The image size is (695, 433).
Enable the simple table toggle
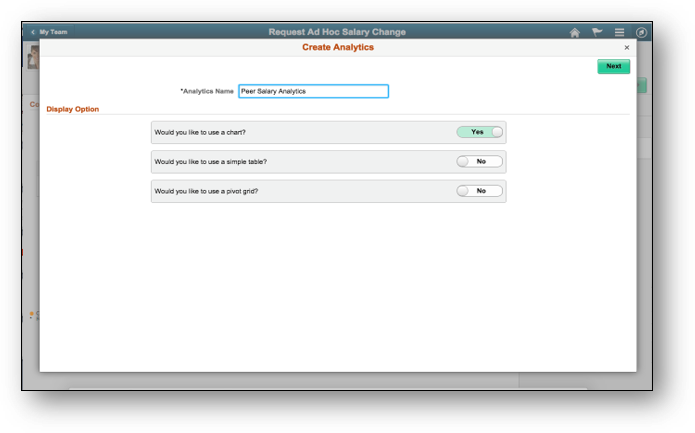pyautogui.click(x=480, y=161)
